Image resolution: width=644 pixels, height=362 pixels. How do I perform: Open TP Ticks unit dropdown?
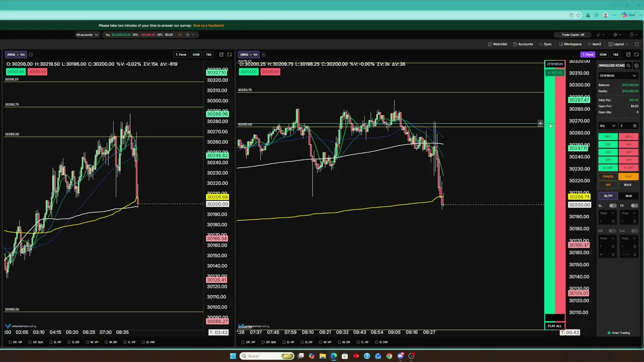[x=629, y=213]
